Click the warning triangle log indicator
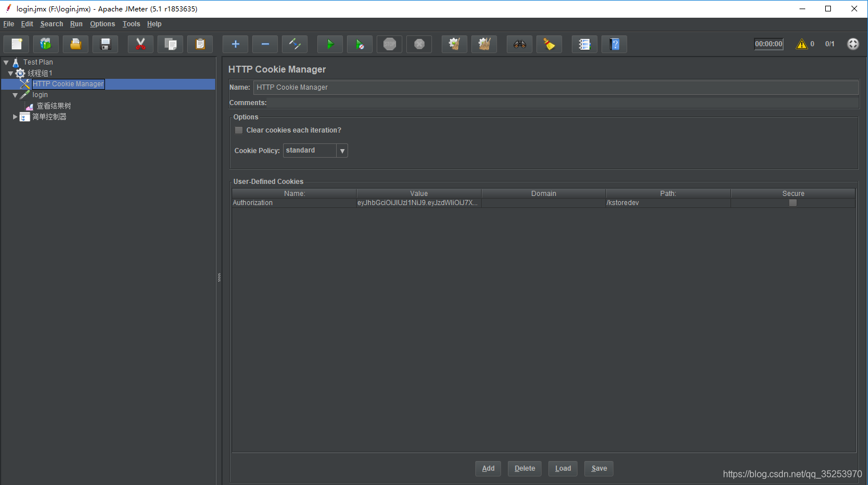868x485 pixels. coord(802,44)
